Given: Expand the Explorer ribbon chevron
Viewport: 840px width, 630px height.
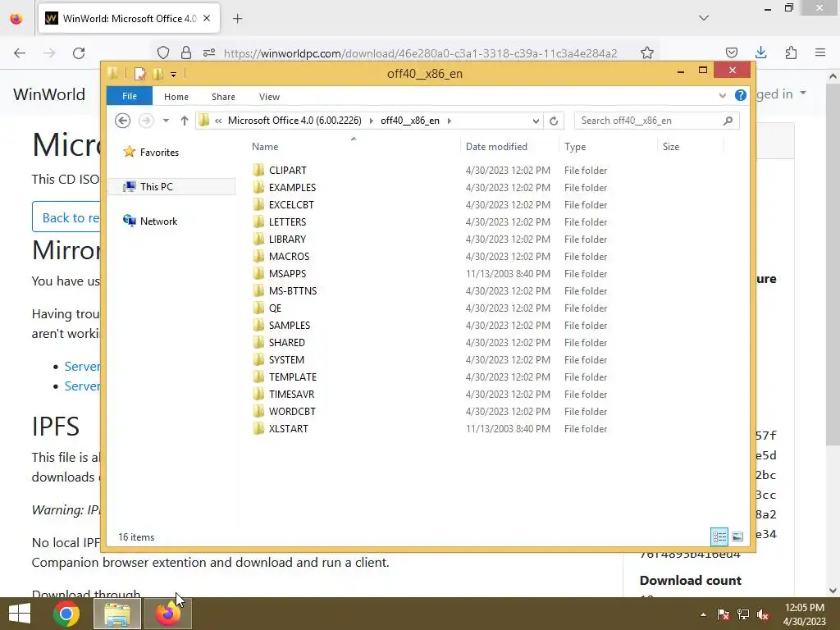Looking at the screenshot, I should point(722,95).
